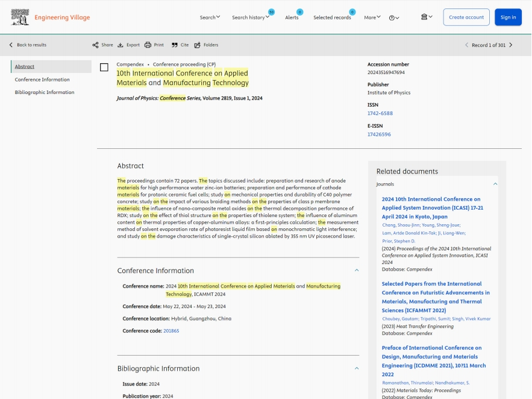Click the Search history count badge

point(271,12)
